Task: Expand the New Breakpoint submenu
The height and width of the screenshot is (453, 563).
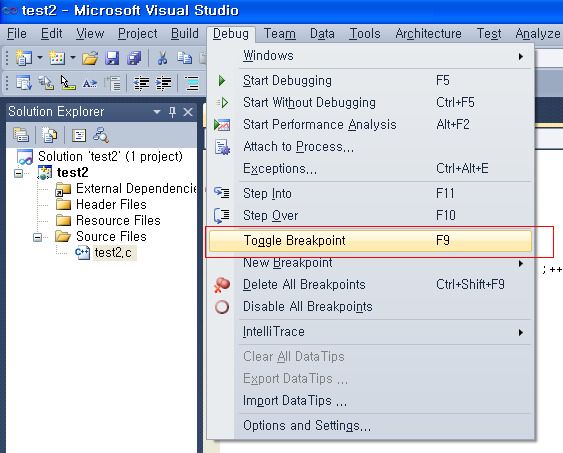Action: (x=370, y=263)
